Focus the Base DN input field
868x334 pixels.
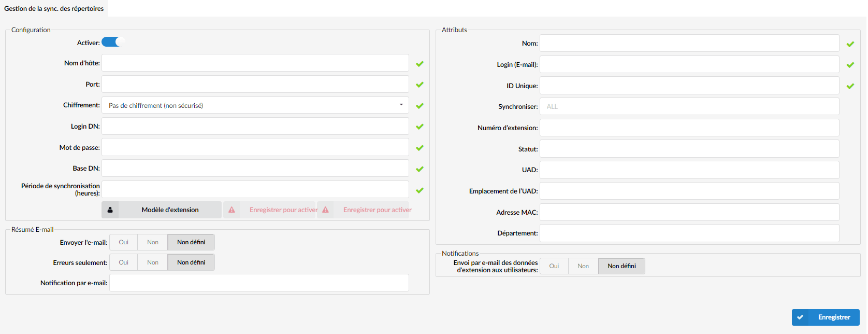(255, 168)
